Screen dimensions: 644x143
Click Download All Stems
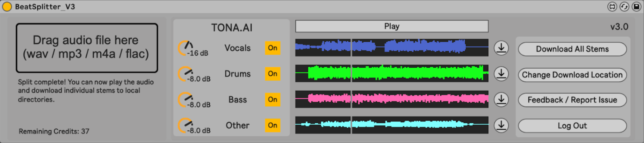tap(572, 49)
